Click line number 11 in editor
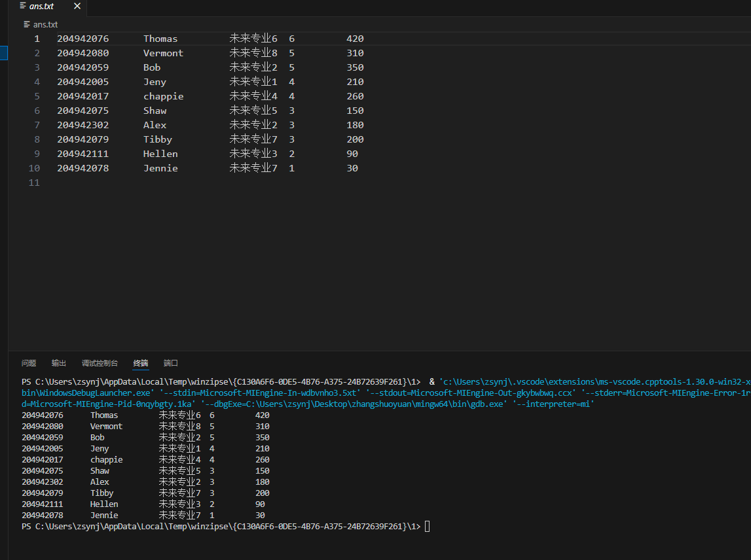Image resolution: width=751 pixels, height=560 pixels. [34, 183]
